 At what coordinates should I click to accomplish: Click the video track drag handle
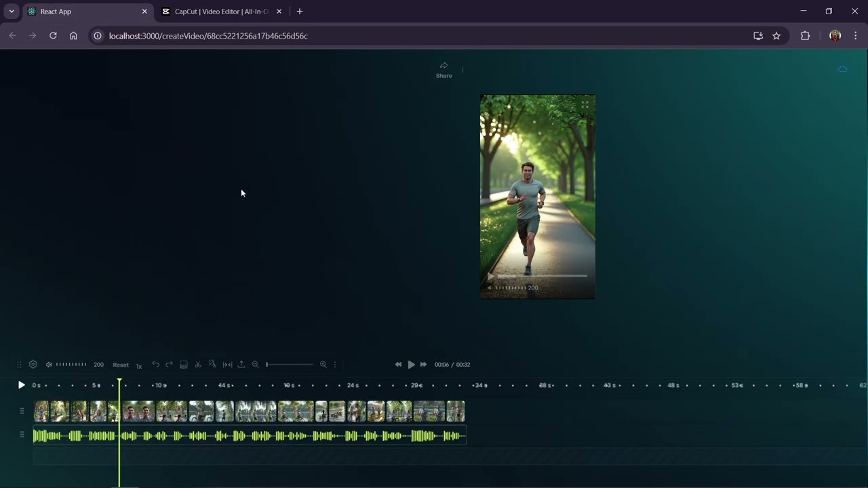click(x=22, y=411)
